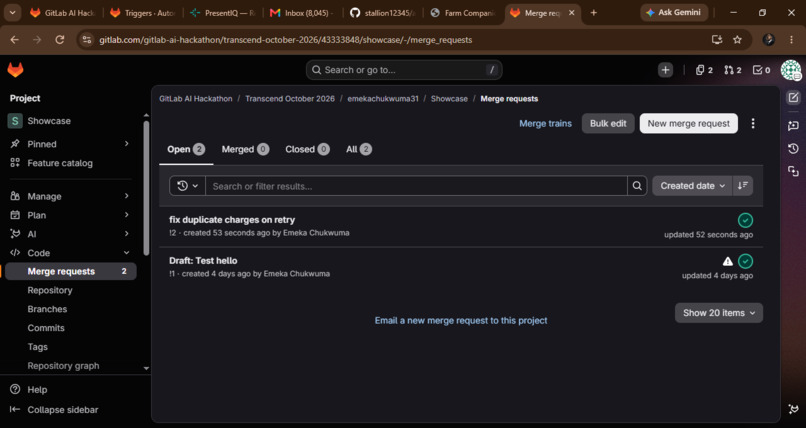
Task: View pipeline passed status for fix duplicate charges
Action: 745,220
